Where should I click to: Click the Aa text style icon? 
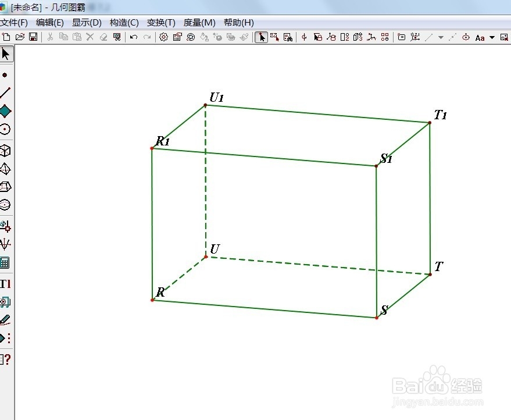[480, 37]
